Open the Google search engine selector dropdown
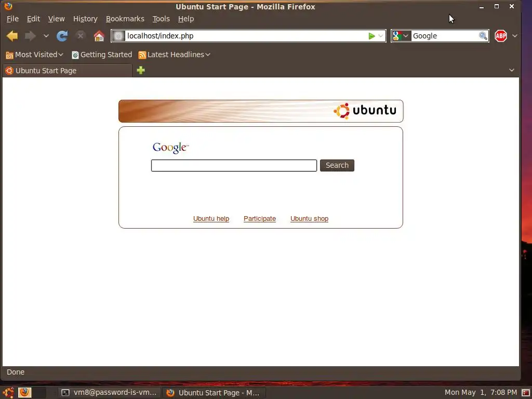Screen dimensions: 532x399 pyautogui.click(x=402, y=36)
